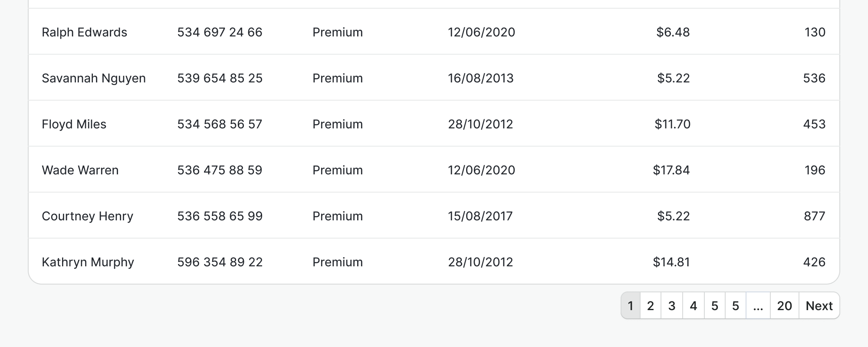Click the $11.70 amount cell

coord(672,124)
